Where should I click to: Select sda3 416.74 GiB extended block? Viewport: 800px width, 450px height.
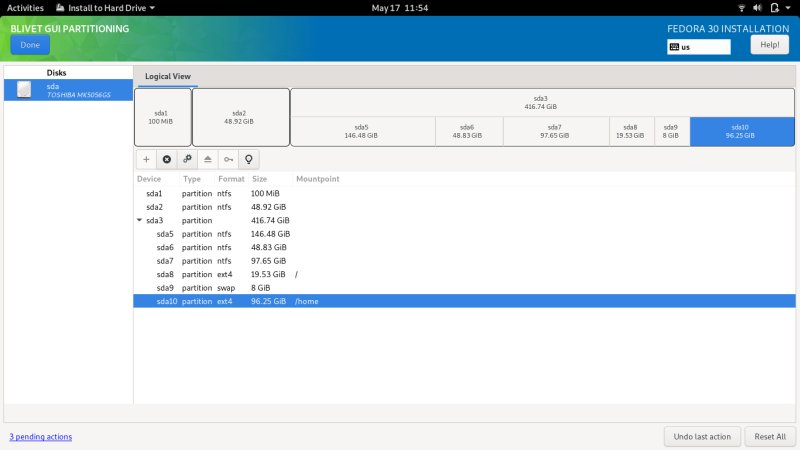click(542, 103)
